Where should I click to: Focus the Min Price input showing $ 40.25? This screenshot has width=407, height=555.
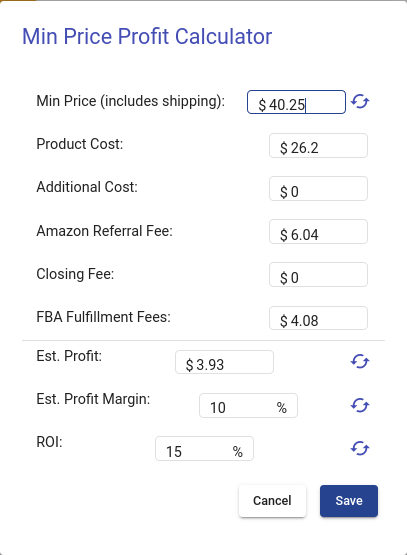[296, 102]
